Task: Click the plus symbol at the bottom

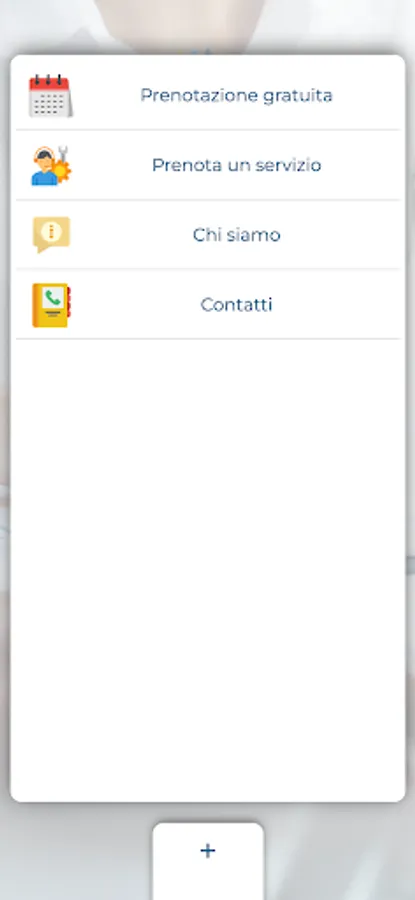Action: point(208,851)
